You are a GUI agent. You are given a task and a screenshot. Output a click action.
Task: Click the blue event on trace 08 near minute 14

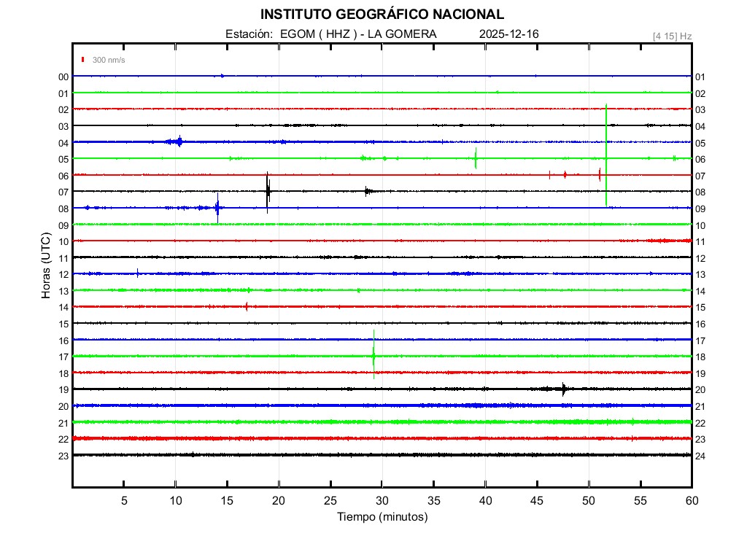(217, 208)
